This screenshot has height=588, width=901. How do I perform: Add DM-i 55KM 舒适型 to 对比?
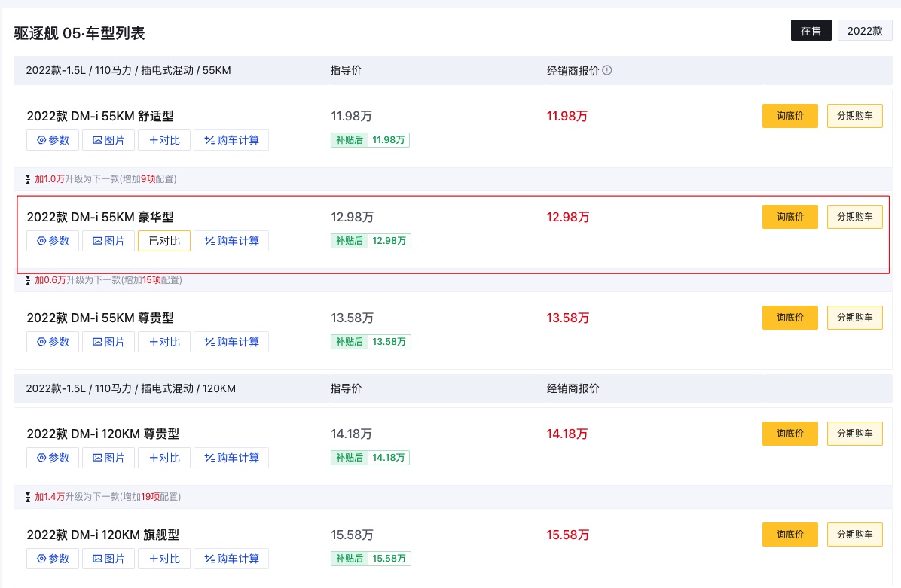pyautogui.click(x=164, y=140)
